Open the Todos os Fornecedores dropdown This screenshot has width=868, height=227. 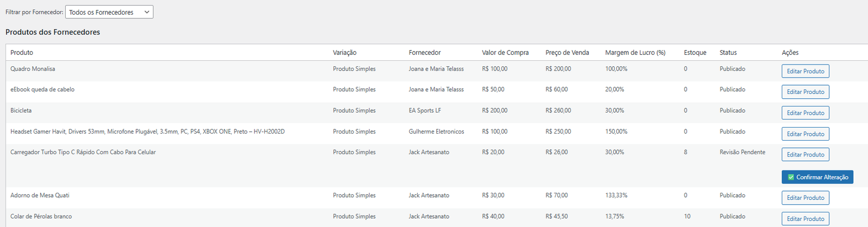(109, 12)
